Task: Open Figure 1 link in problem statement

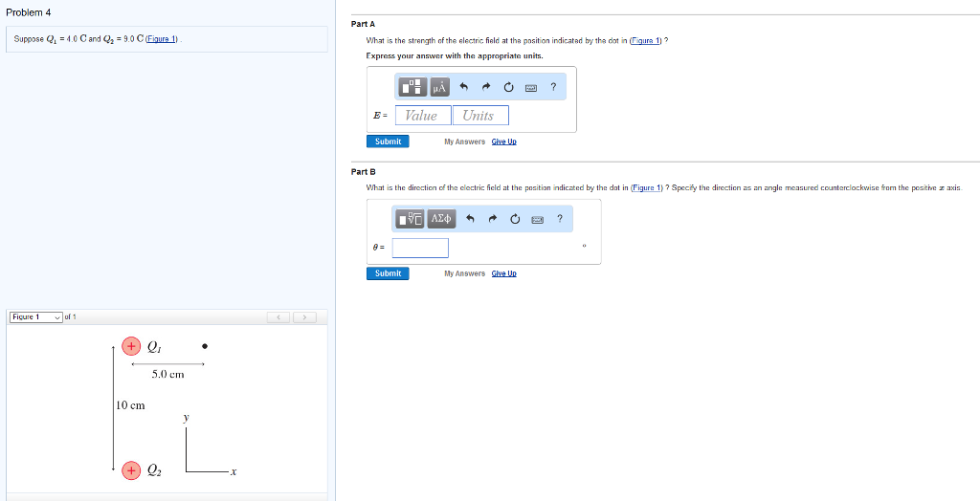Action: (163, 39)
